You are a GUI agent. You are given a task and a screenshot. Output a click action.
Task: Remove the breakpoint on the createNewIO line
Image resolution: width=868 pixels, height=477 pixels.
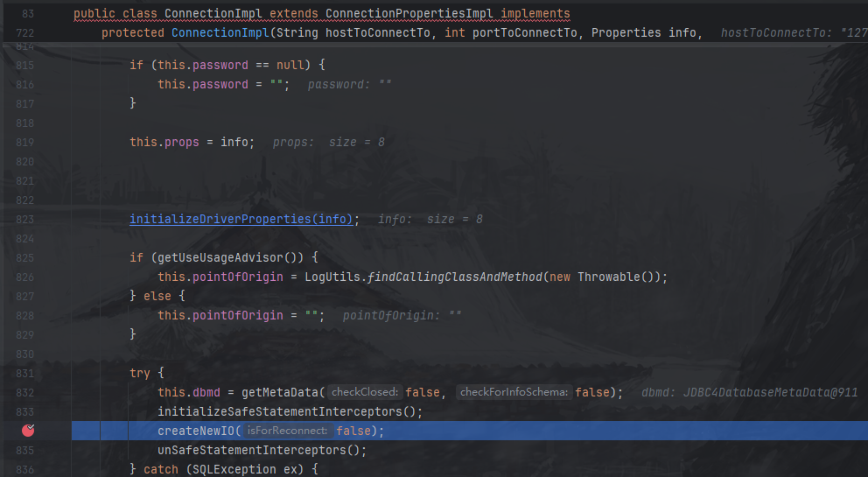[28, 431]
